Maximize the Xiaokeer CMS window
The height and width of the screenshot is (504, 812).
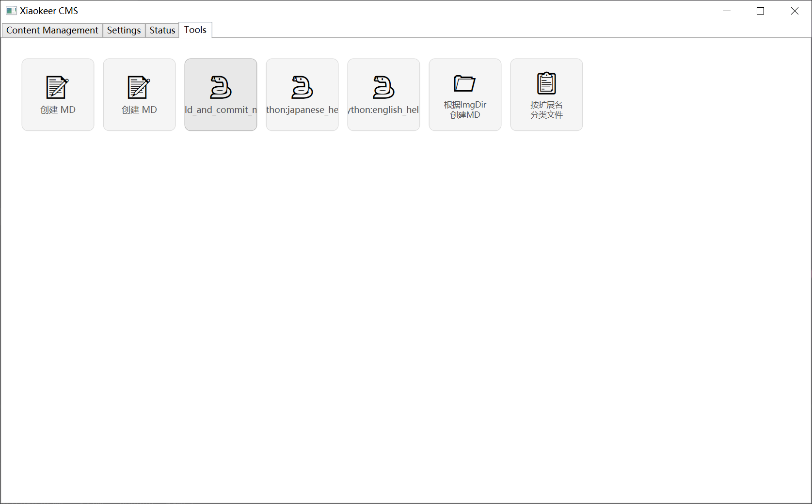pyautogui.click(x=760, y=11)
